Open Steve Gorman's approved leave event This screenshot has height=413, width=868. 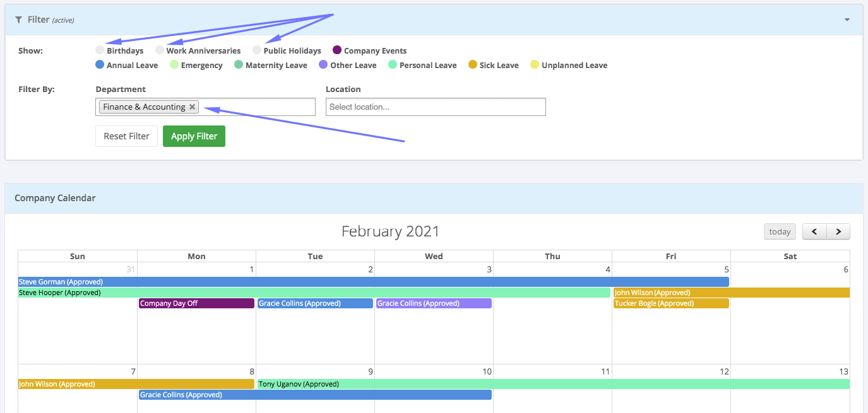[x=374, y=282]
